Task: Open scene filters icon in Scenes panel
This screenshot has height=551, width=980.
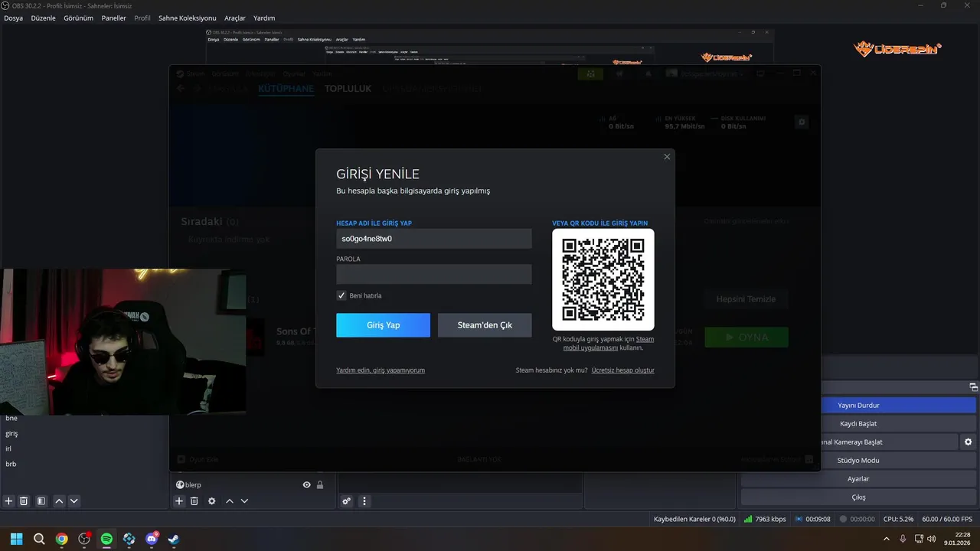Action: [x=41, y=501]
